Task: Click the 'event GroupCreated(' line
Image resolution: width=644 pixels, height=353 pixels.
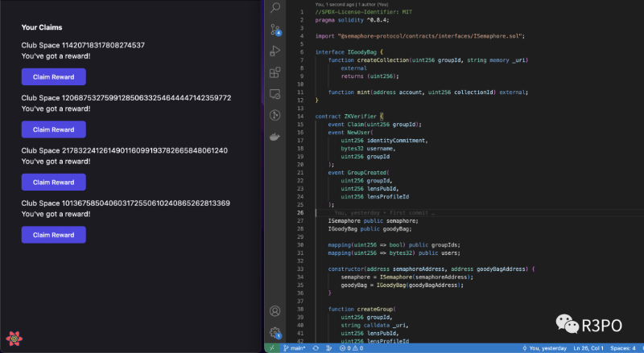Action: tap(358, 172)
